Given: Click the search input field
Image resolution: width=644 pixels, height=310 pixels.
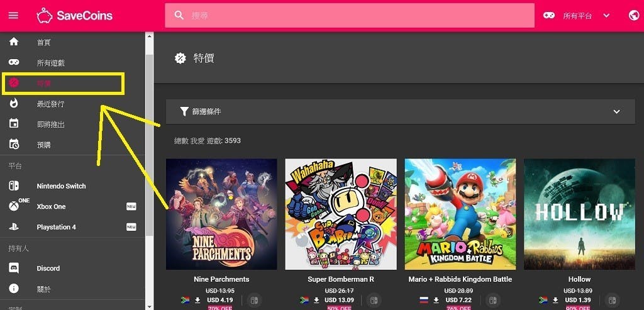Looking at the screenshot, I should pyautogui.click(x=350, y=16).
